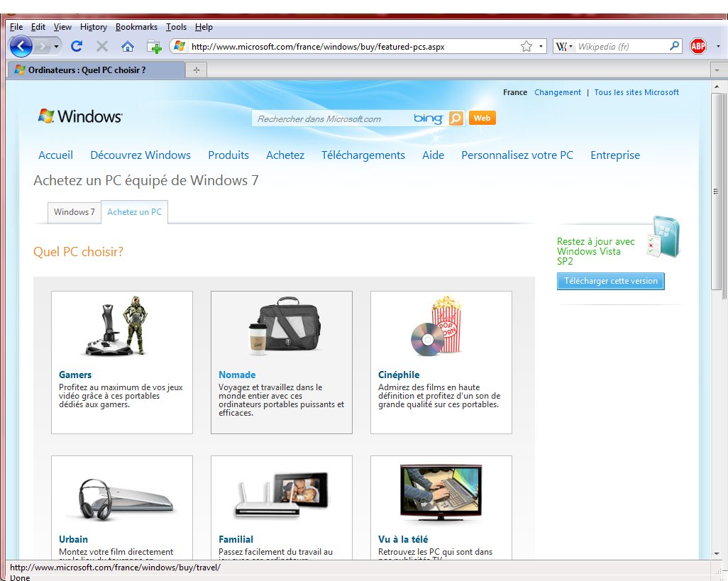This screenshot has height=581, width=728.
Task: Open the Familial router and photo frame image
Action: [282, 495]
